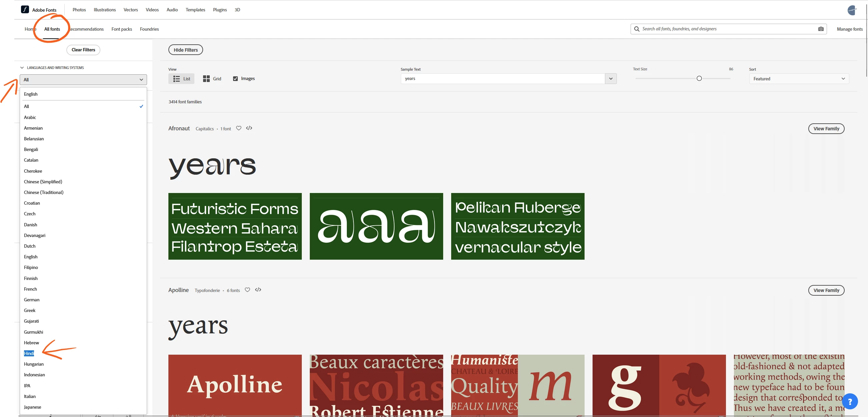Favorite the Afronaut font with heart icon
The width and height of the screenshot is (868, 417).
[238, 128]
